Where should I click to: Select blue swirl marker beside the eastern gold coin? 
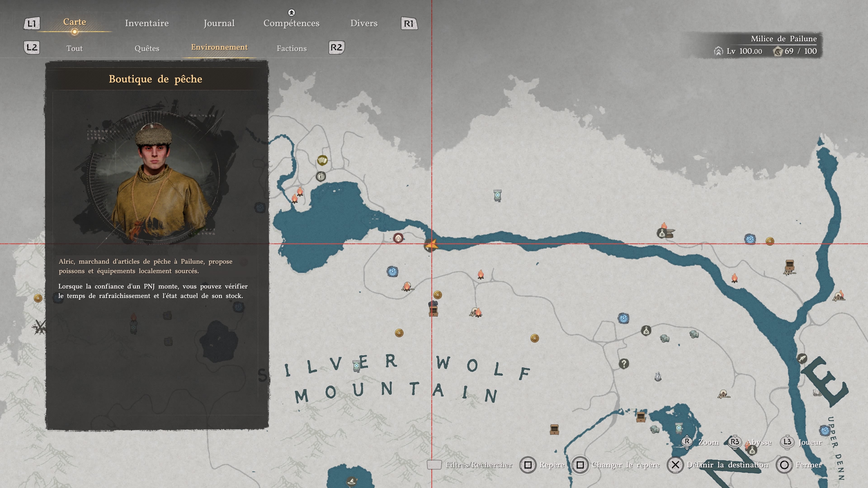[750, 239]
